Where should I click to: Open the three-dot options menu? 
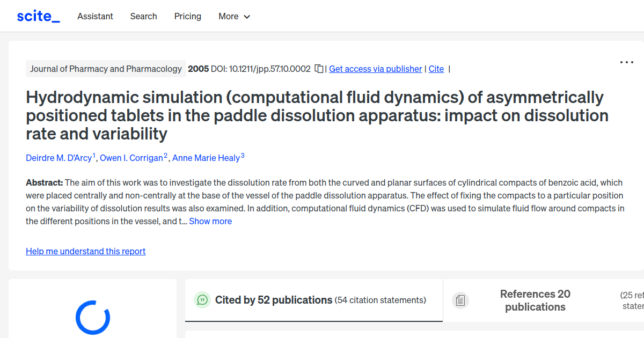(x=626, y=62)
